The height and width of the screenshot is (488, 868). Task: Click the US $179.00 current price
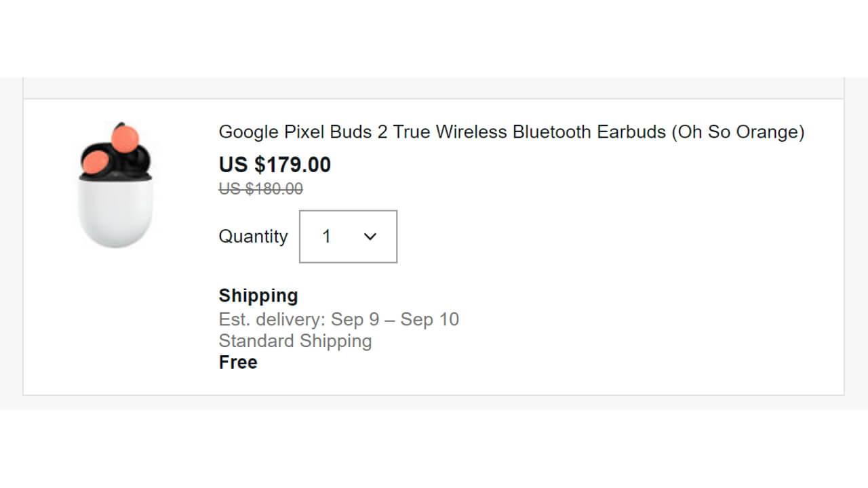275,165
